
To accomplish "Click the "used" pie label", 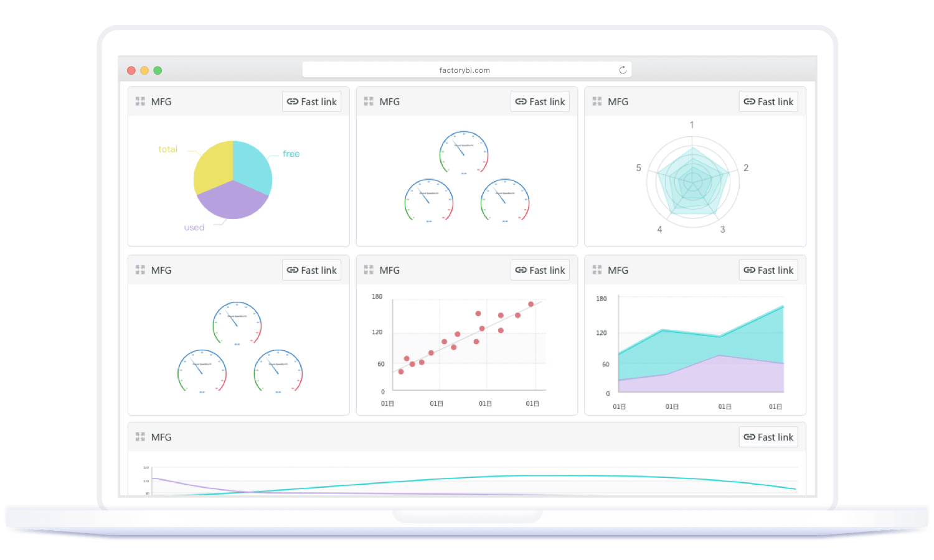I will (194, 228).
